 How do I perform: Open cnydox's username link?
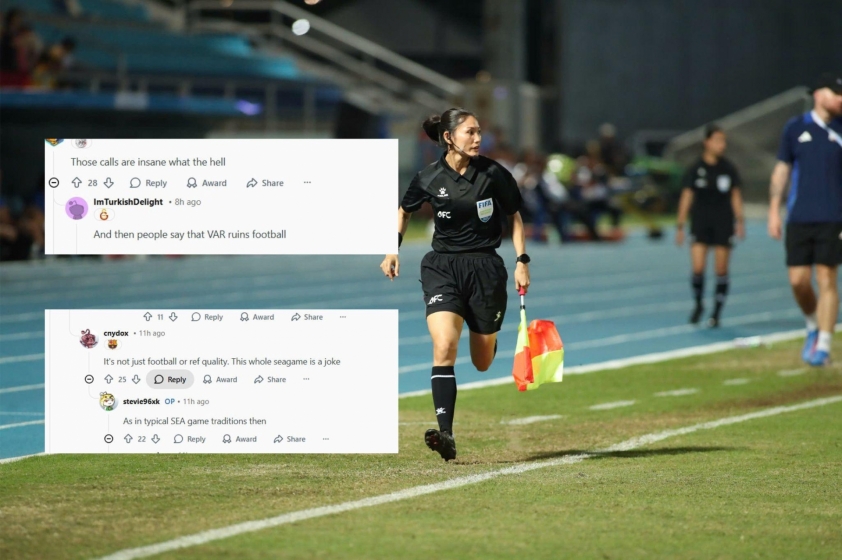point(116,333)
